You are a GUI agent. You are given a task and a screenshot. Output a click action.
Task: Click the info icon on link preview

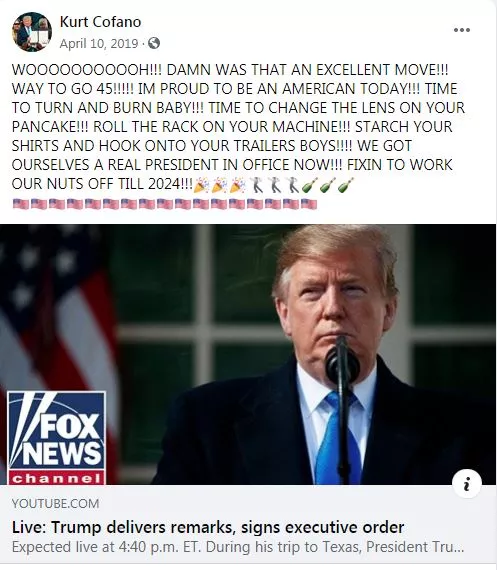[x=467, y=483]
